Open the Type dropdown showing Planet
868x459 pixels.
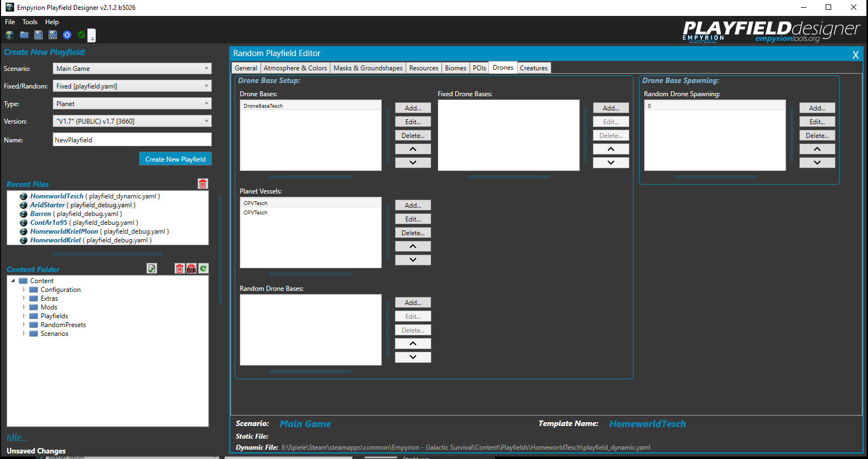(133, 104)
